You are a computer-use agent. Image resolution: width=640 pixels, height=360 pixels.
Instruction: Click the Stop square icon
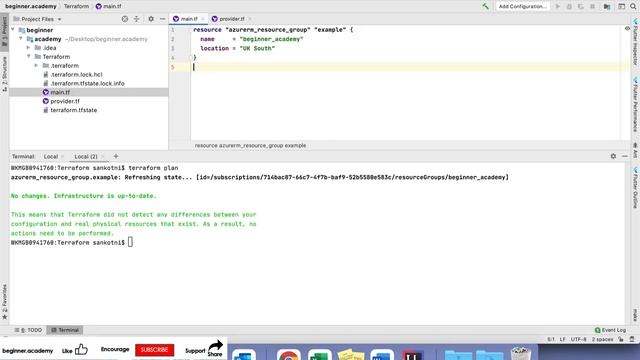coord(593,7)
